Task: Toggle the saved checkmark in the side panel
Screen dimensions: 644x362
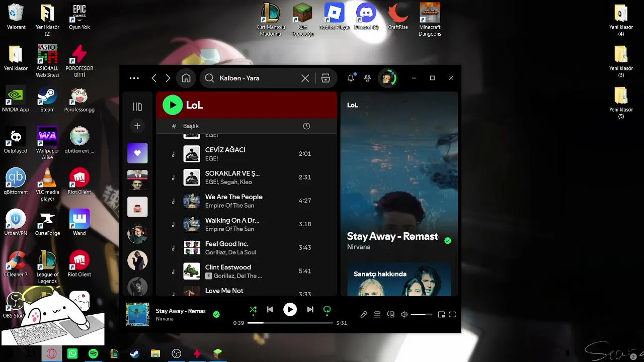Action: [448, 241]
